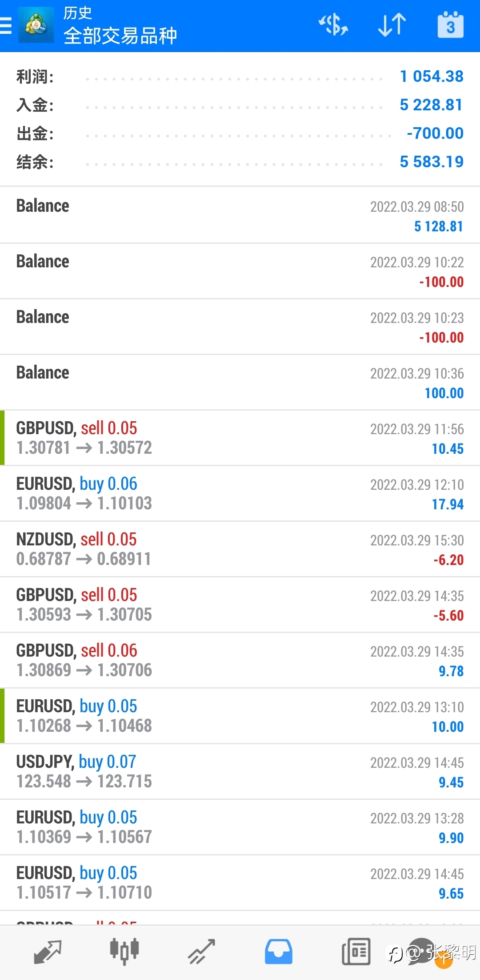Expand the GBPUSD sell 1.30781 trade

click(240, 438)
